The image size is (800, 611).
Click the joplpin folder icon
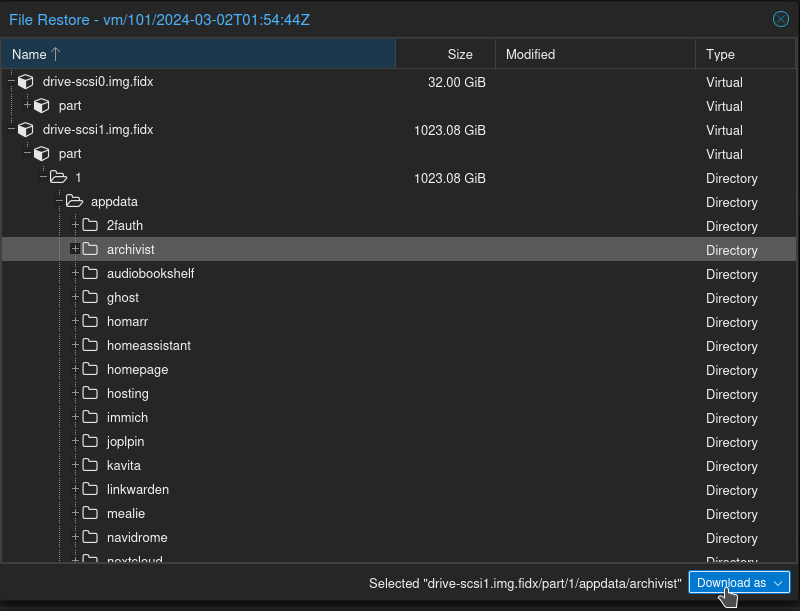pos(90,441)
